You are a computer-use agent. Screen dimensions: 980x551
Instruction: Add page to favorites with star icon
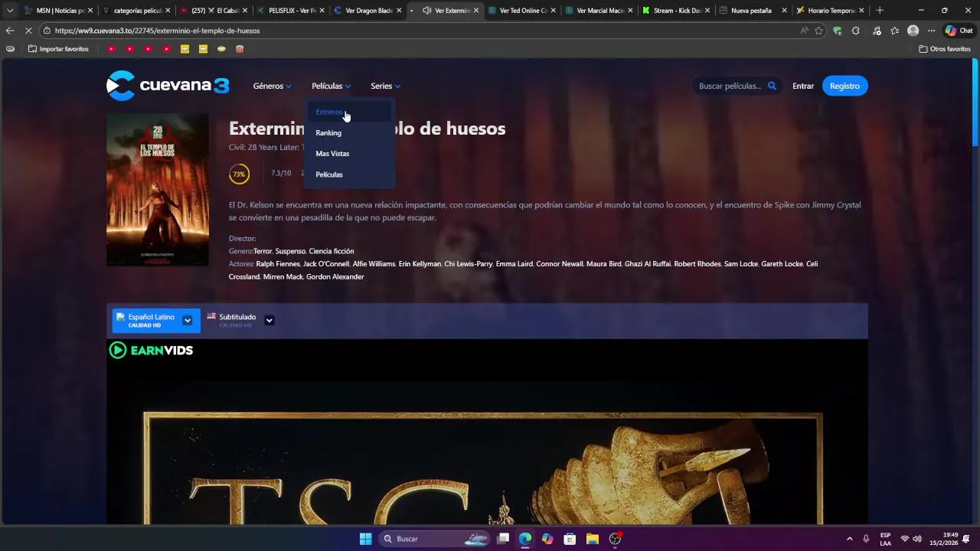coord(818,31)
